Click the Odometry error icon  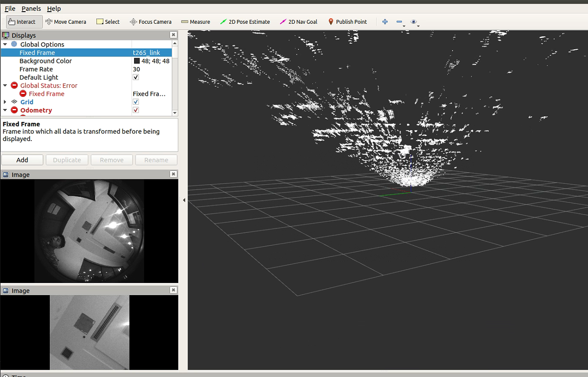(14, 110)
